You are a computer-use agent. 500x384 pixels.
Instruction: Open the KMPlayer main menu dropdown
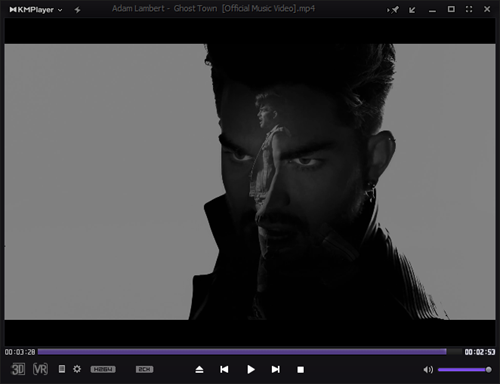pos(36,10)
